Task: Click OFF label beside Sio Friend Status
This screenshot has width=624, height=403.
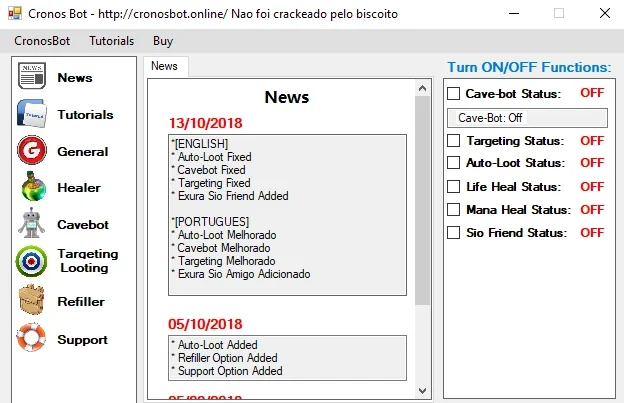Action: coord(592,232)
